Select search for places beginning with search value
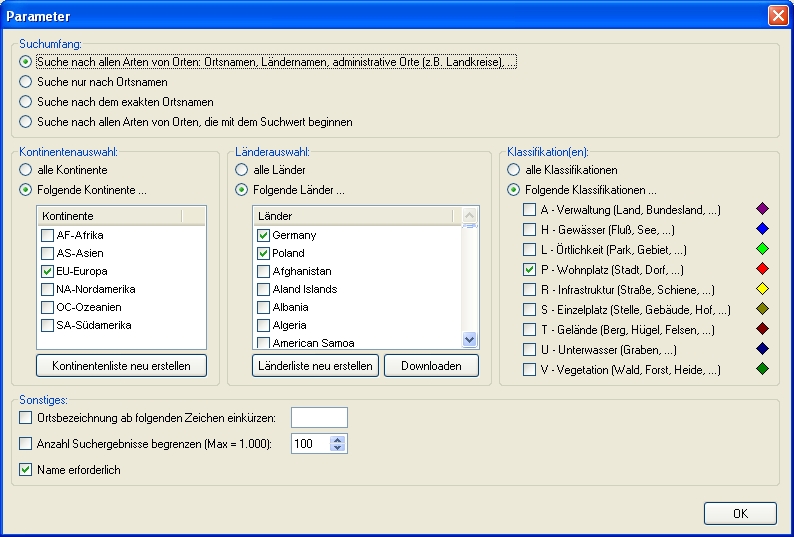This screenshot has height=537, width=794. pyautogui.click(x=25, y=122)
